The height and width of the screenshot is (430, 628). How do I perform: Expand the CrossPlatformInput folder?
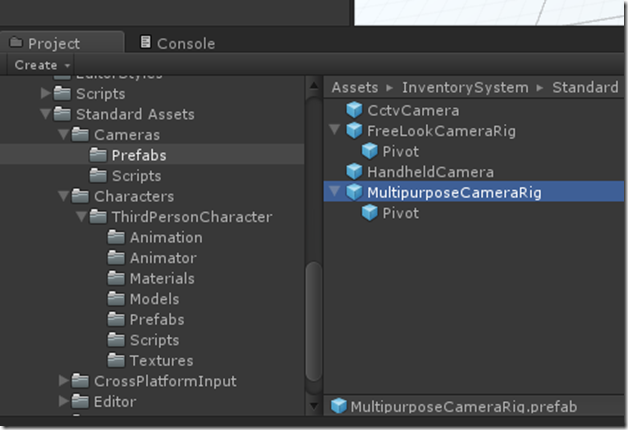tap(64, 381)
